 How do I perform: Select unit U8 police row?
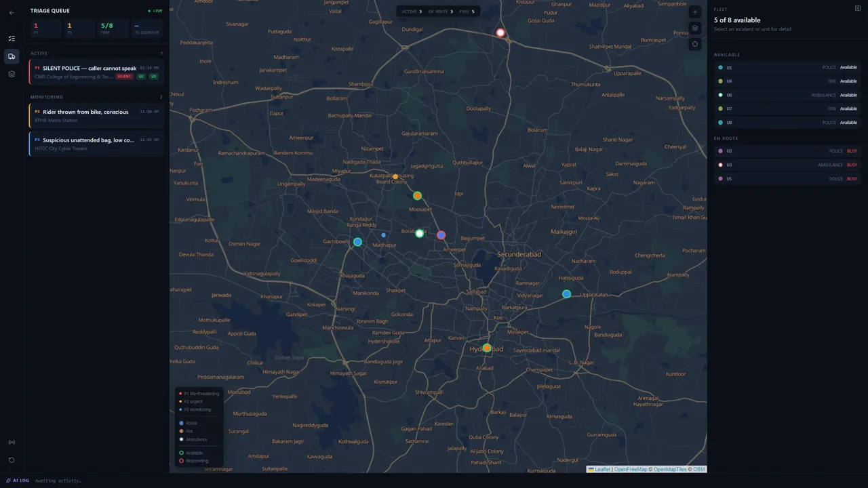click(x=787, y=123)
